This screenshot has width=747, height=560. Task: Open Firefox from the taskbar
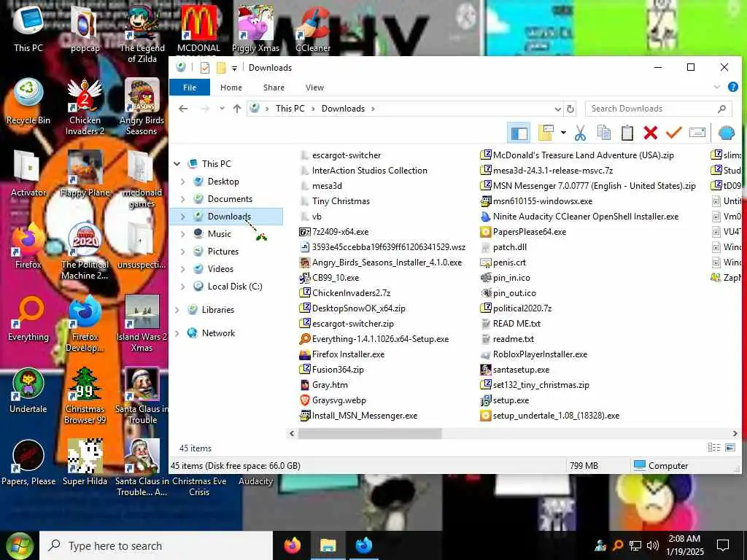pos(293,545)
